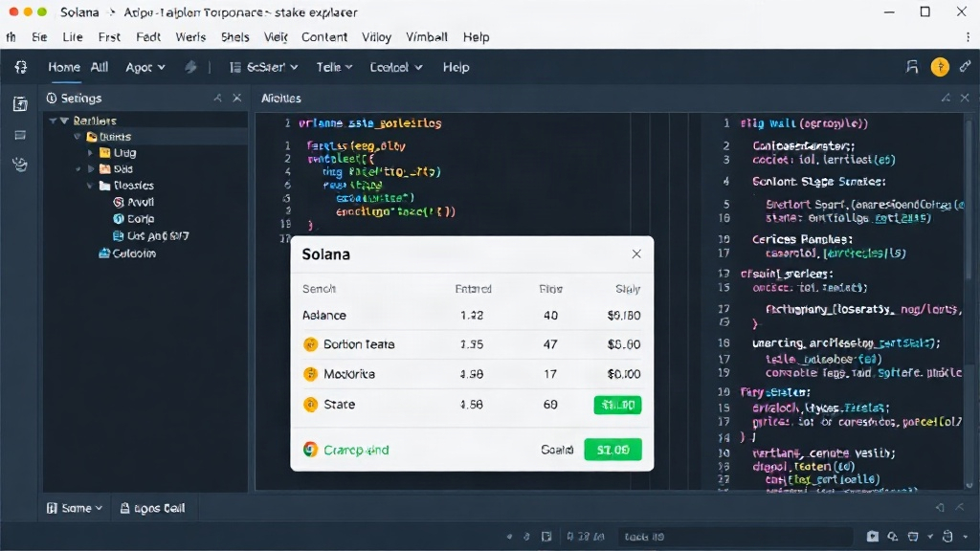Click the Sortion Teate row name
This screenshot has height=551, width=980.
coord(359,344)
